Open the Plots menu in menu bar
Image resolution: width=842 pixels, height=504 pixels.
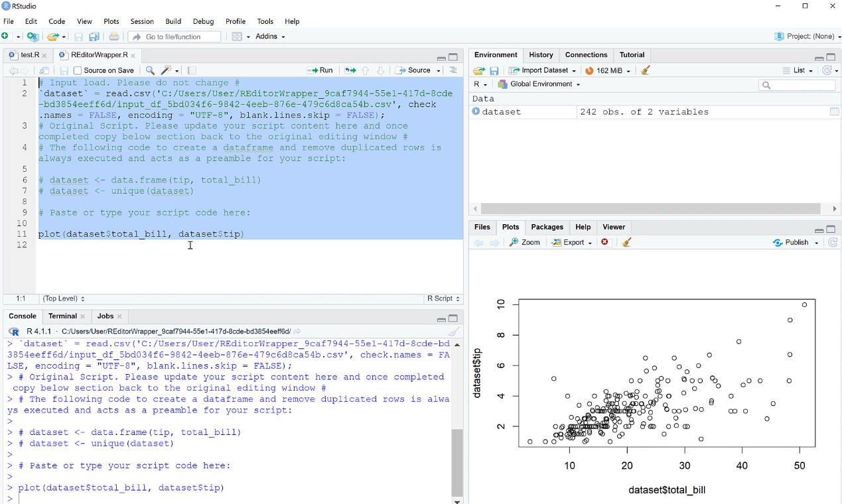[111, 21]
